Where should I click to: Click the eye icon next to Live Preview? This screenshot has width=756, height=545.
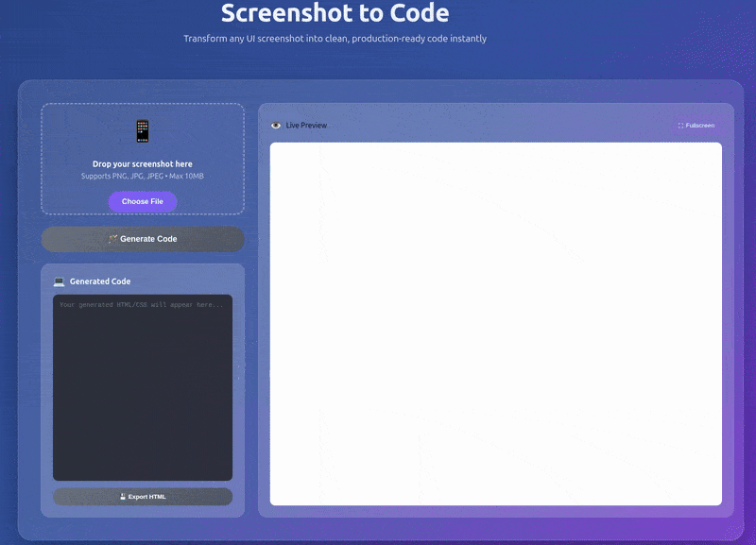276,125
